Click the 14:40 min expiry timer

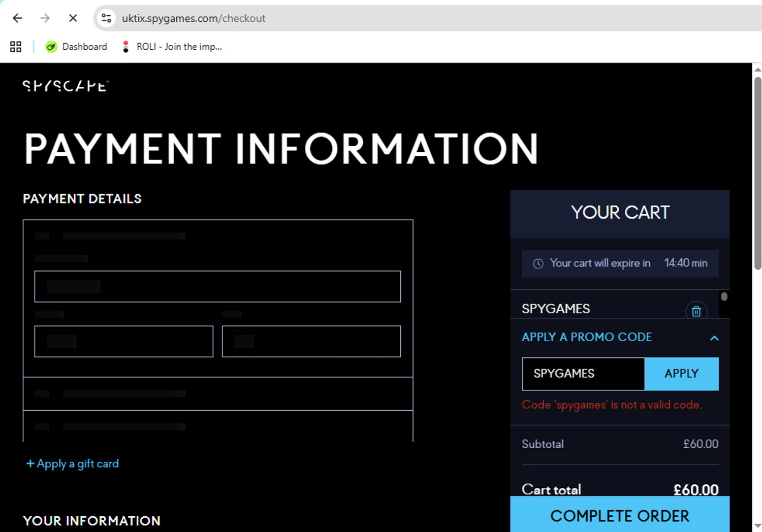686,263
